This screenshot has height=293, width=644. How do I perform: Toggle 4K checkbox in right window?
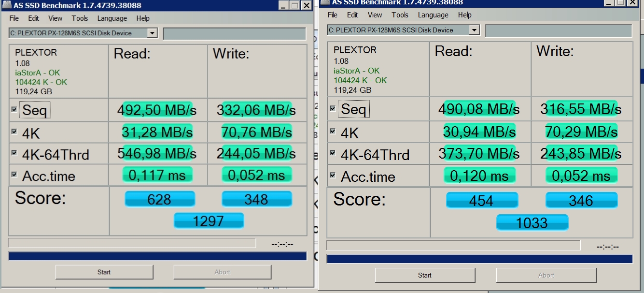(x=333, y=131)
